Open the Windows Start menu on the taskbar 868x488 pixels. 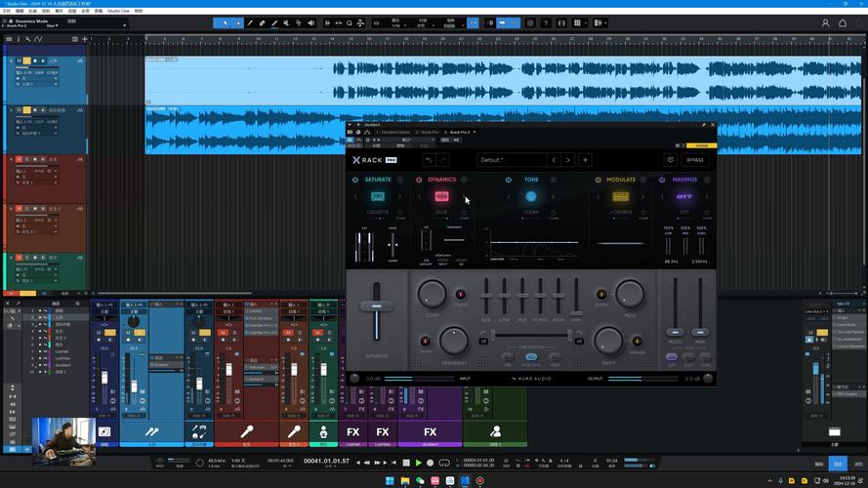389,479
